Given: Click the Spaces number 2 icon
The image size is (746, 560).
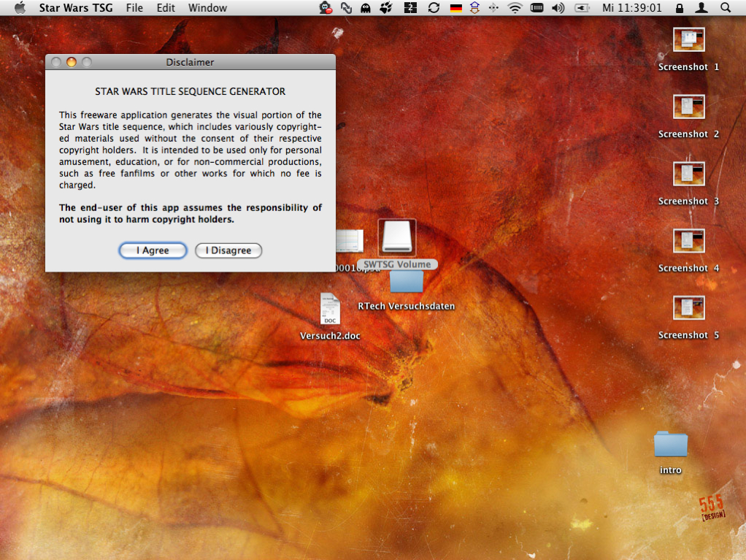Looking at the screenshot, I should pos(410,7).
